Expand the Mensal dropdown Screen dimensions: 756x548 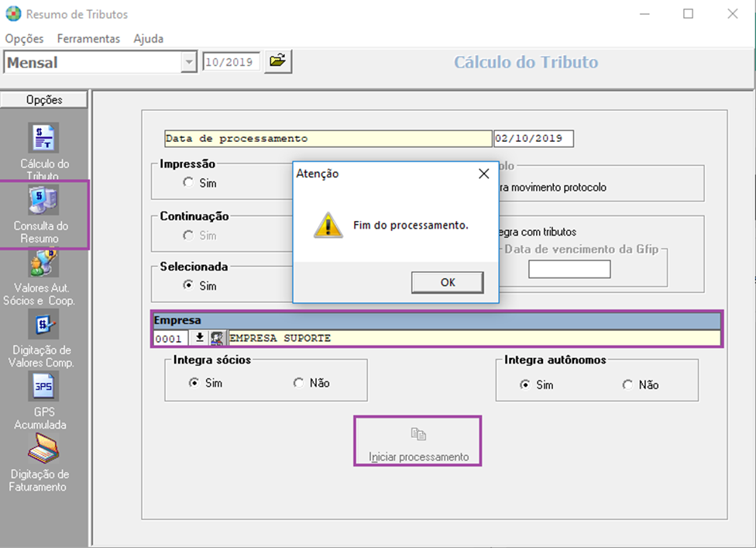tap(189, 62)
